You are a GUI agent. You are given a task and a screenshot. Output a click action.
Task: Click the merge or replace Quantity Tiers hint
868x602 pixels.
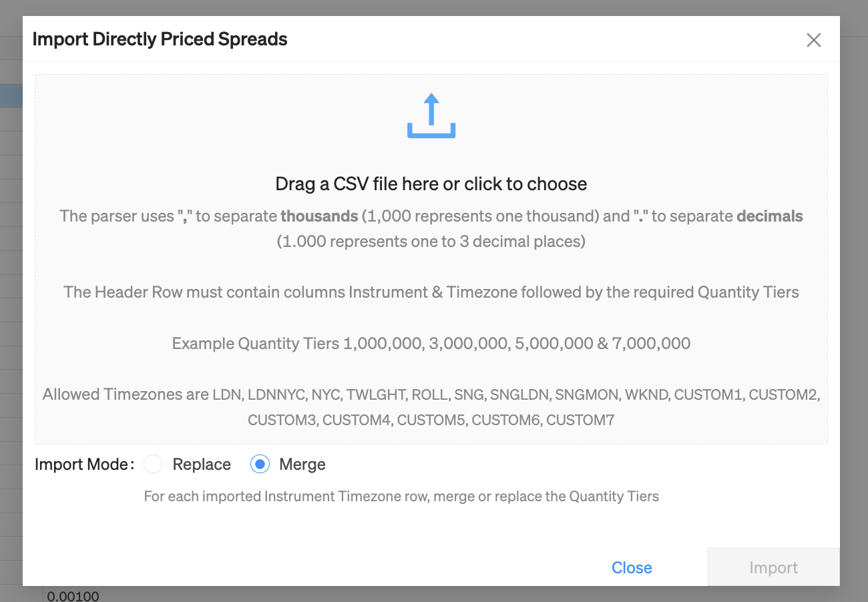pyautogui.click(x=401, y=497)
